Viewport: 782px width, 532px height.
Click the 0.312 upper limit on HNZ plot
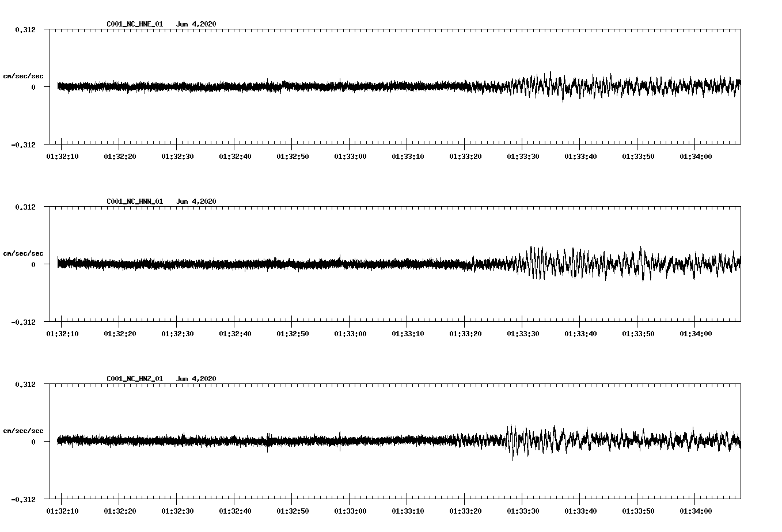click(25, 384)
